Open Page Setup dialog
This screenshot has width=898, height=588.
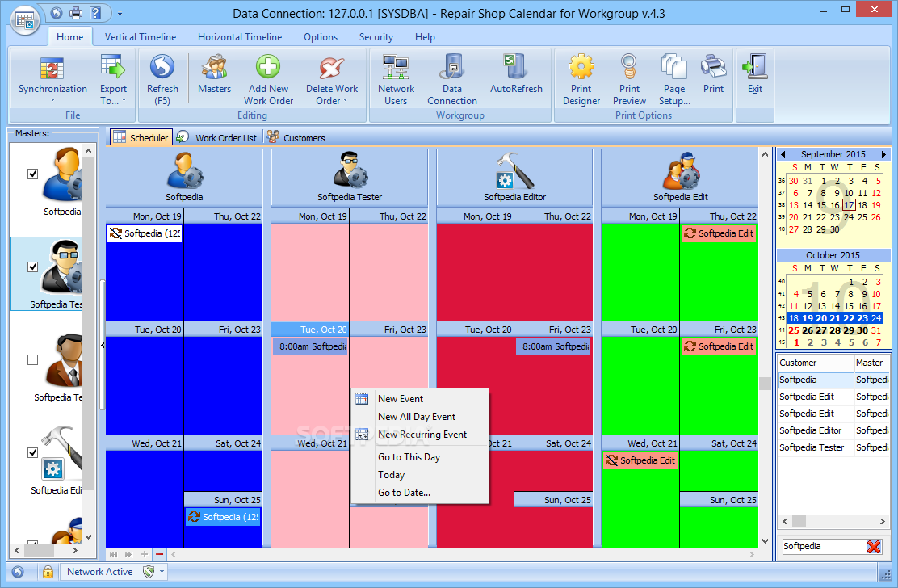point(674,80)
